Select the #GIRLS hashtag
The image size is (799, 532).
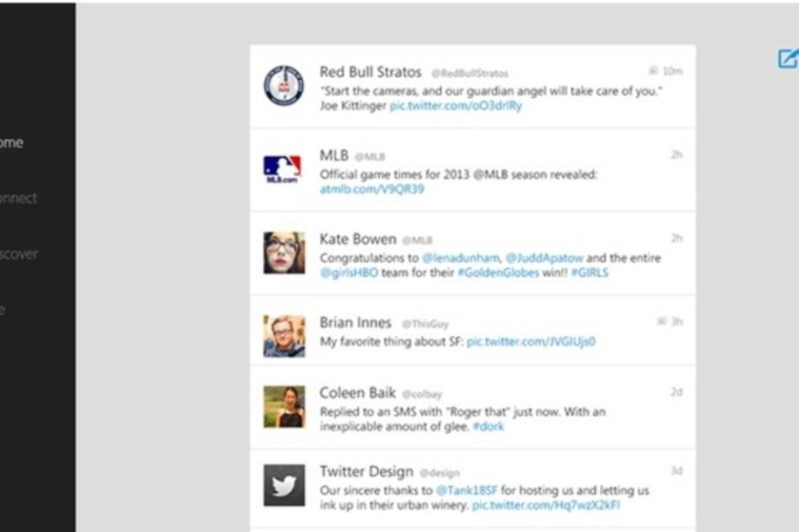590,273
